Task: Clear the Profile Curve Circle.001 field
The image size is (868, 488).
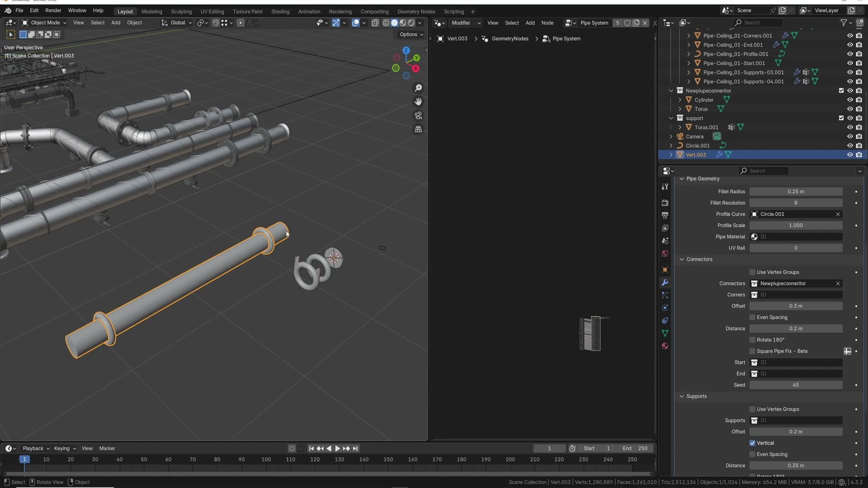Action: [x=838, y=214]
